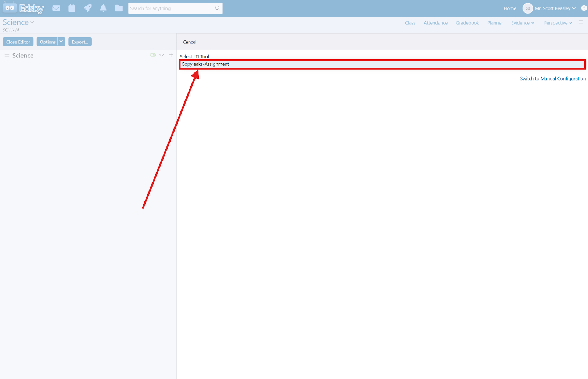Open the Options dropdown arrow

61,42
